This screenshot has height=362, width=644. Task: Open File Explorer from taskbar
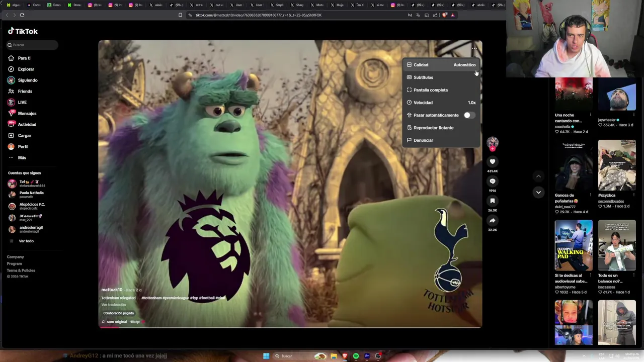[334, 356]
